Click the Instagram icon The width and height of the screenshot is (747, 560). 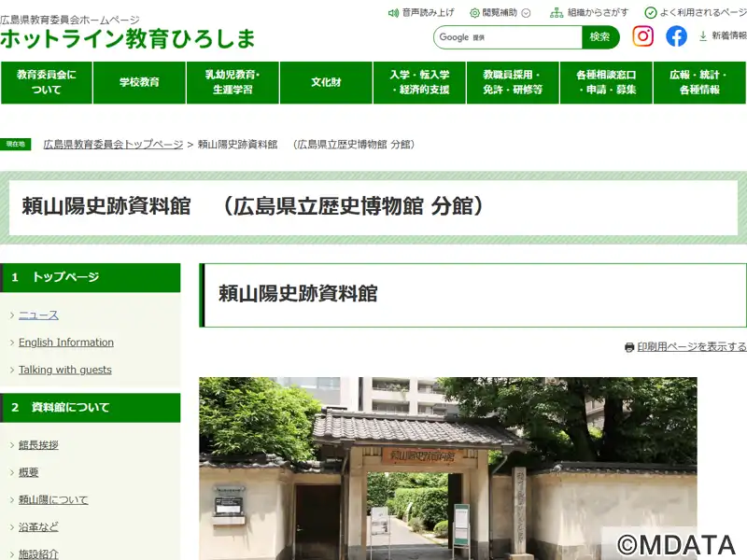coord(642,36)
